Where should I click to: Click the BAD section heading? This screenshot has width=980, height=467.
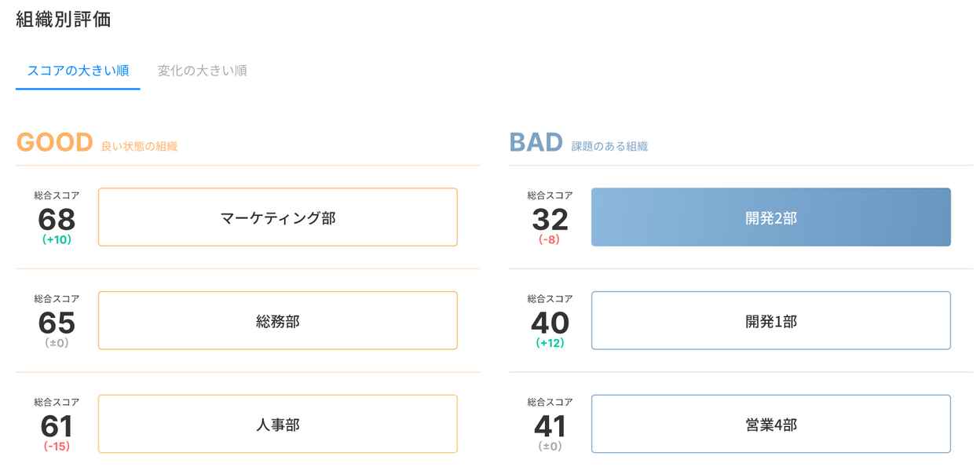click(536, 142)
